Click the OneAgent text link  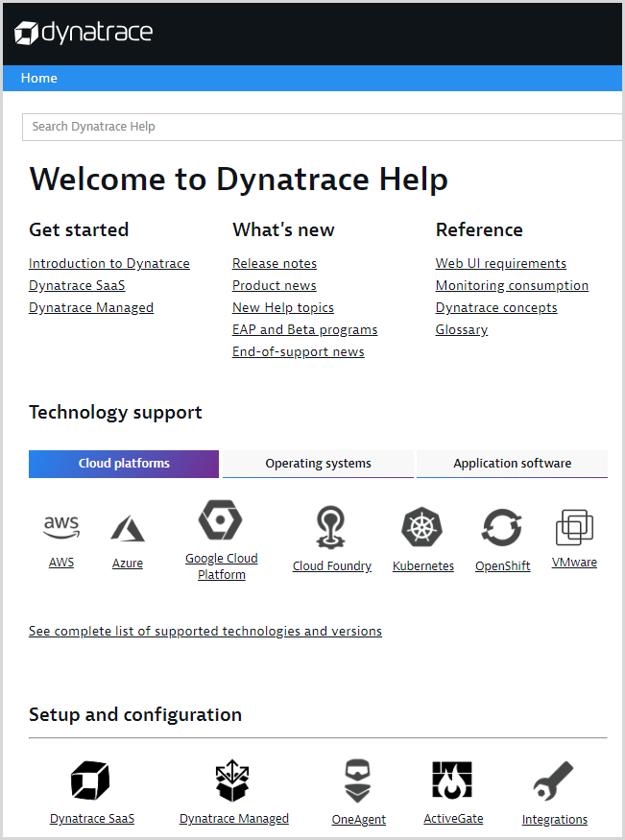(x=358, y=820)
